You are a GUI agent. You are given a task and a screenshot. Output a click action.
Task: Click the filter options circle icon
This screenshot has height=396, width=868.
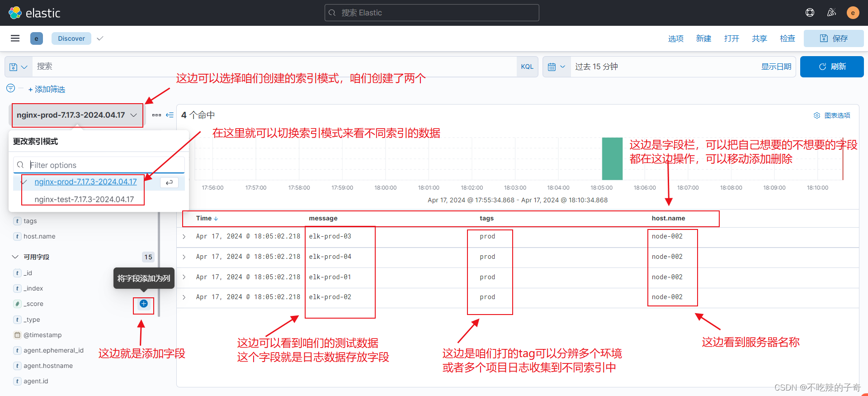(x=11, y=88)
